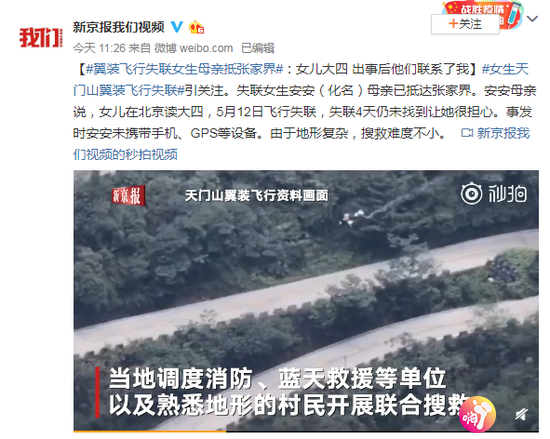Open the 新京报我们视频的秒拍视频 link

(301, 144)
